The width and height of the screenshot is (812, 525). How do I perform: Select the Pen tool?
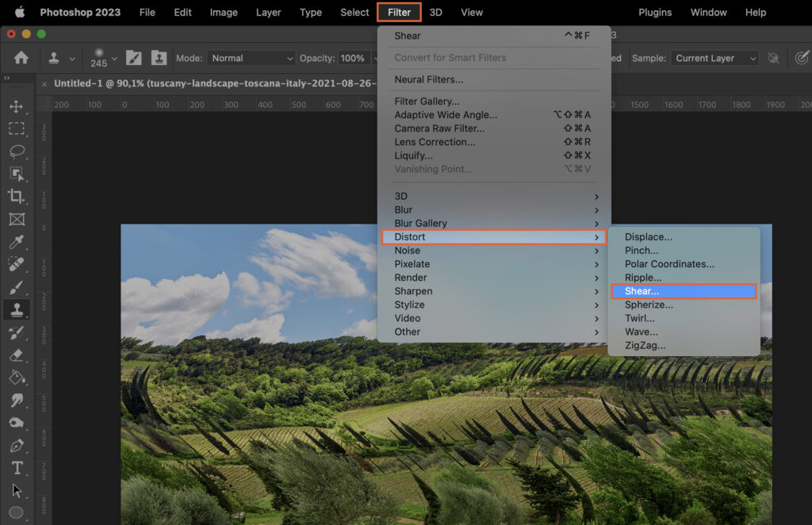(x=17, y=446)
